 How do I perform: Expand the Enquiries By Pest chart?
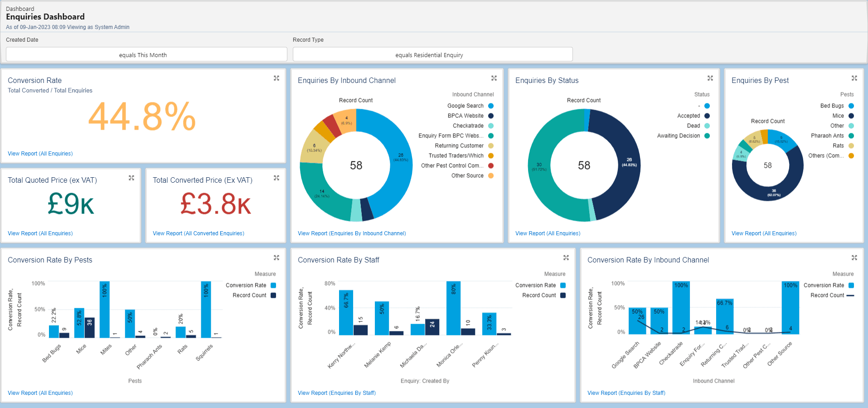pos(854,78)
